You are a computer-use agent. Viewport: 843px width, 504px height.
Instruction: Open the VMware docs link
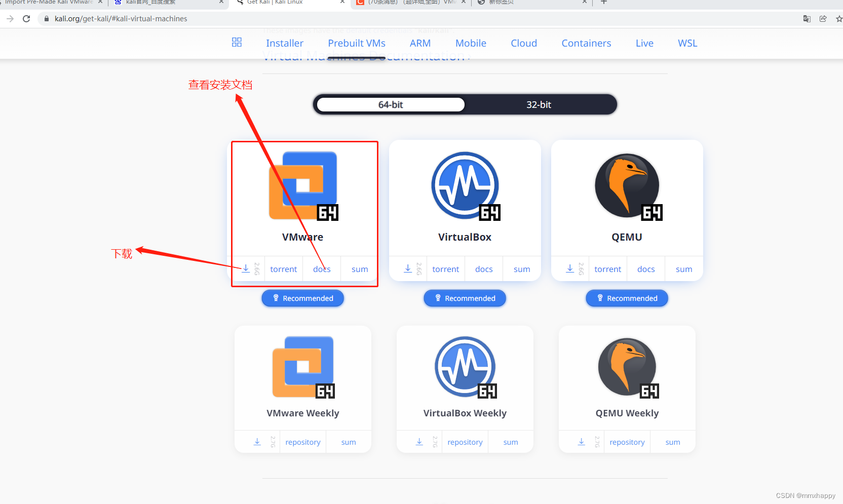pyautogui.click(x=322, y=269)
